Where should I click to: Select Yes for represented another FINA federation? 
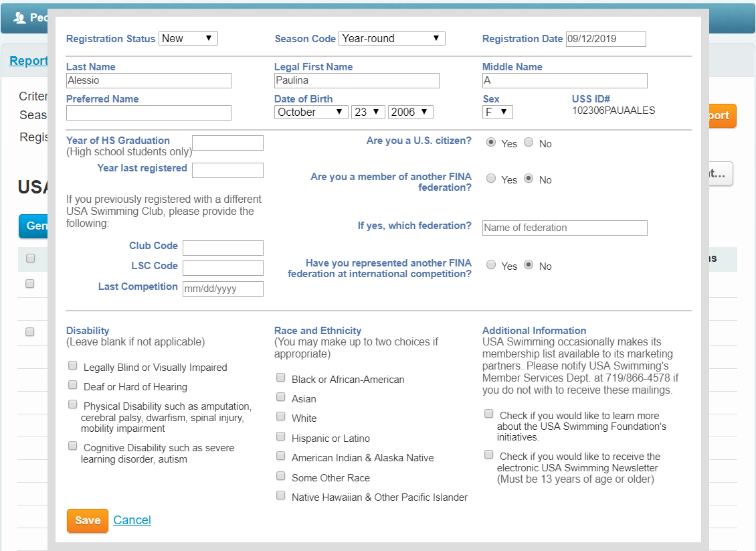pos(491,265)
